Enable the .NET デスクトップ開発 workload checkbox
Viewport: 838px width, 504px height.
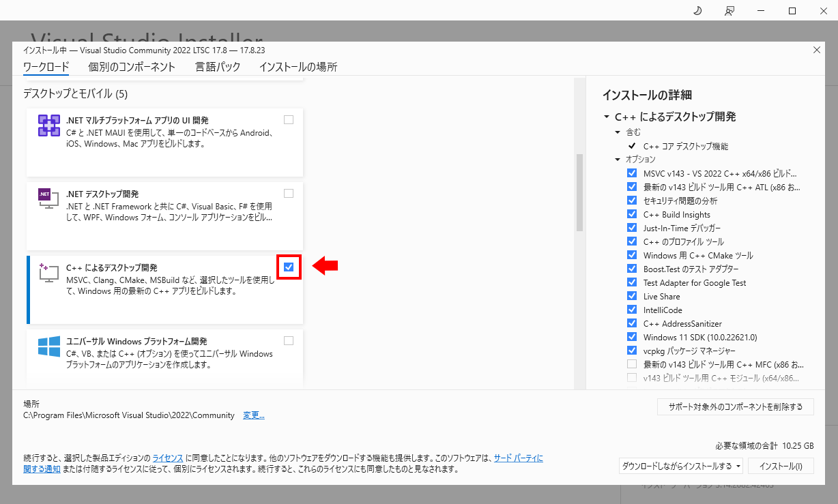pos(289,194)
